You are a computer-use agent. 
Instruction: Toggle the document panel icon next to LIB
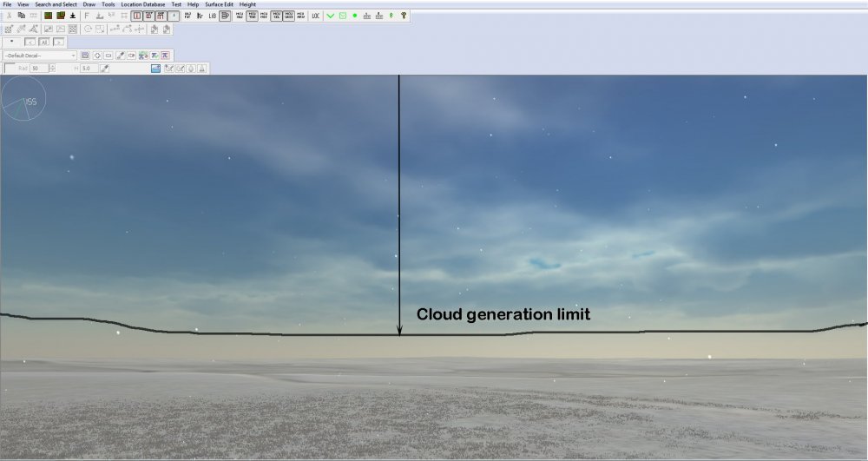click(225, 16)
